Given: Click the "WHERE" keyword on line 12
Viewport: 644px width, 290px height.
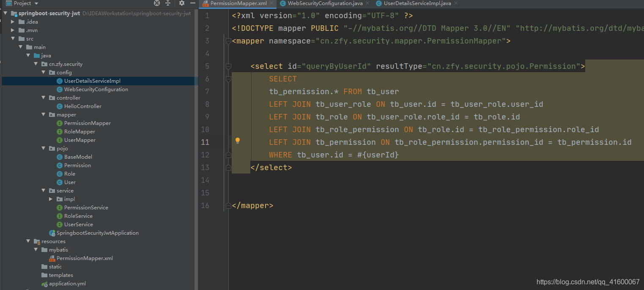Looking at the screenshot, I should point(280,155).
